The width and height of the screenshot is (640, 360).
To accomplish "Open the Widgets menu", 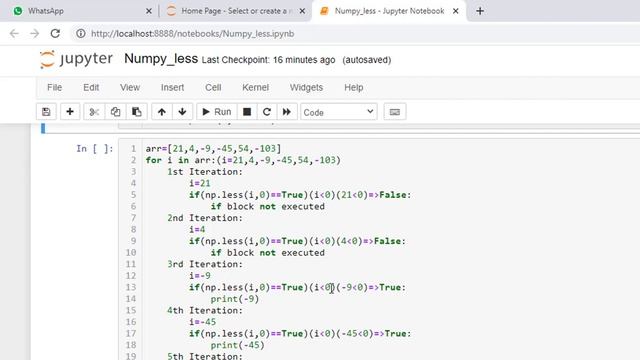I will click(x=306, y=87).
